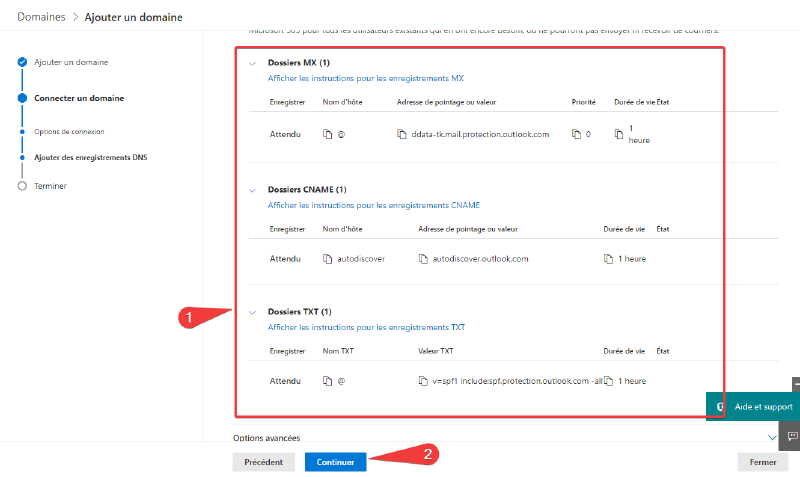800x477 pixels.
Task: Click the Priorité column header
Action: (584, 102)
